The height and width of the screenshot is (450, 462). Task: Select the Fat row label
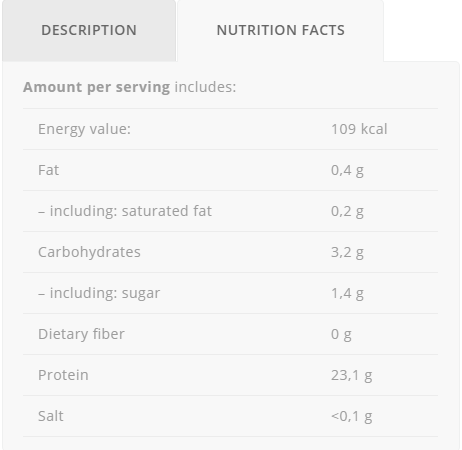pos(48,170)
